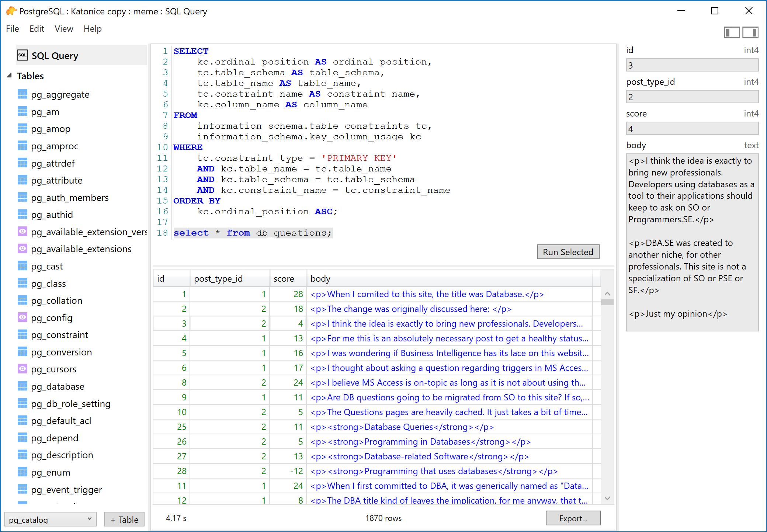The height and width of the screenshot is (532, 767).
Task: Collapse the Tables tree section
Action: [x=9, y=75]
